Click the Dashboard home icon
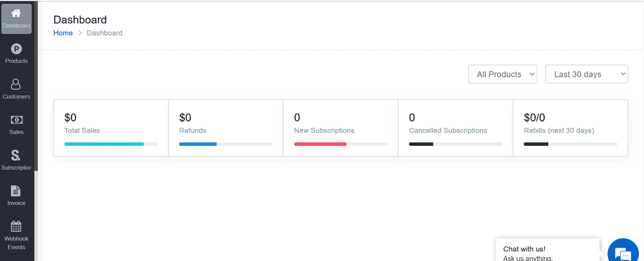644x261 pixels. point(16,13)
